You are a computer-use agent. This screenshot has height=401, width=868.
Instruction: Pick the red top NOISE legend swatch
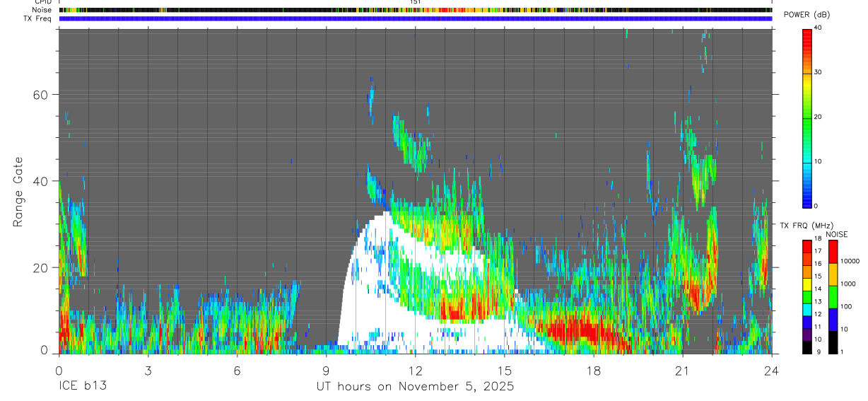click(x=833, y=251)
